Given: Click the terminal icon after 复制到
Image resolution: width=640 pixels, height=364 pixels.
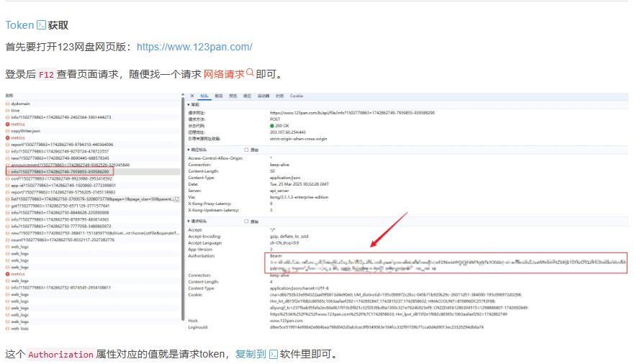Looking at the screenshot, I should tap(274, 354).
